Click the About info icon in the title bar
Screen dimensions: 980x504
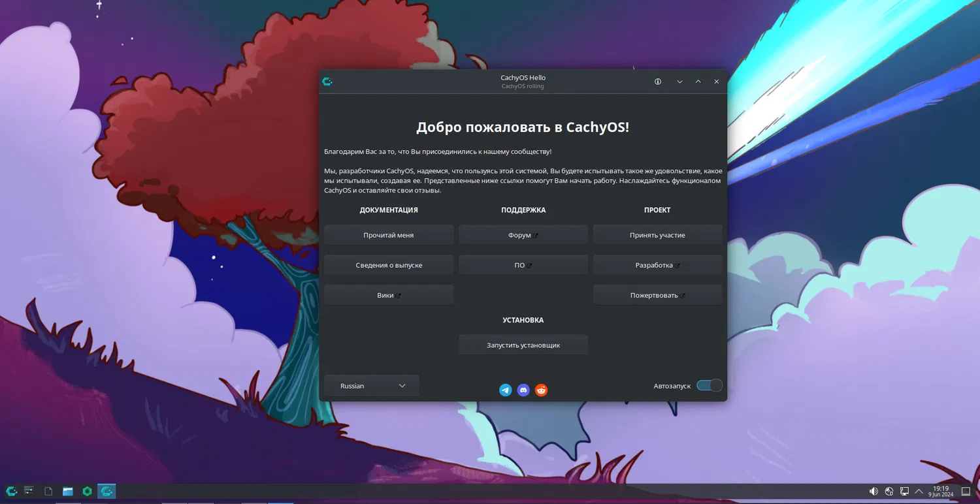point(658,82)
